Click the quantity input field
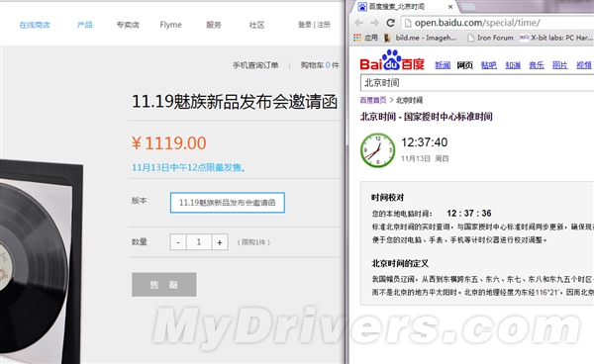Viewport: 594px width, 364px height. [199, 242]
